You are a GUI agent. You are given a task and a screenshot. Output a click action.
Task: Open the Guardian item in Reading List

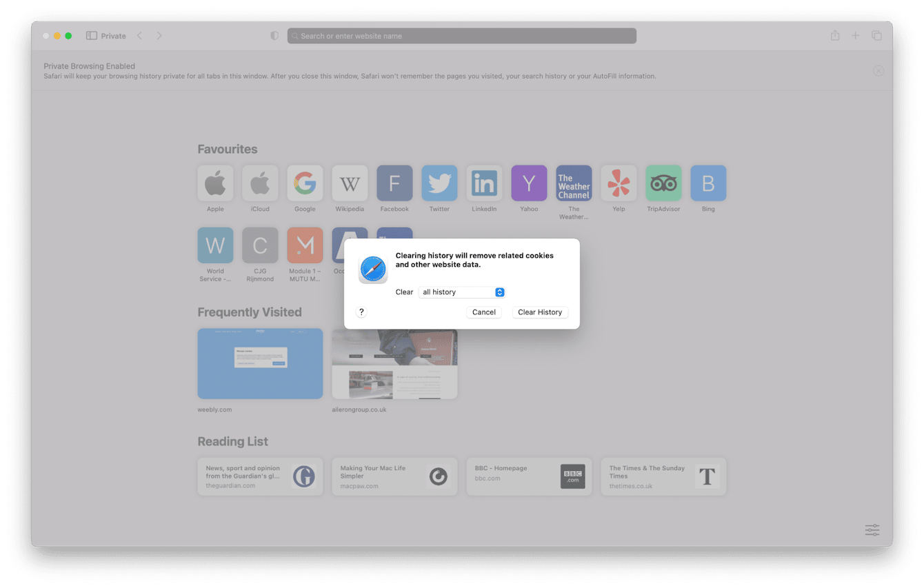pos(260,476)
